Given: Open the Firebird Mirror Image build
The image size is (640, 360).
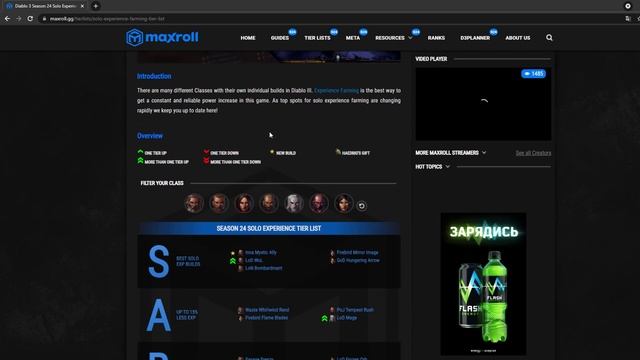Looking at the screenshot, I should click(357, 253).
